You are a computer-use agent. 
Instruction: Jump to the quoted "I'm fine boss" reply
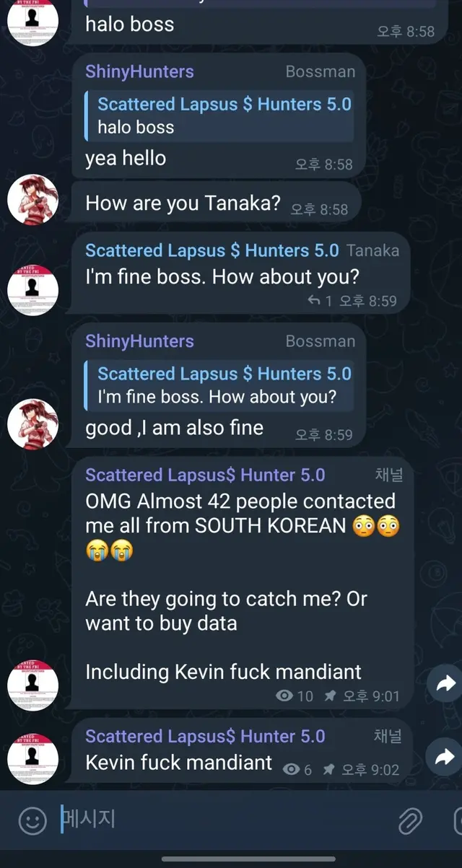pos(224,385)
